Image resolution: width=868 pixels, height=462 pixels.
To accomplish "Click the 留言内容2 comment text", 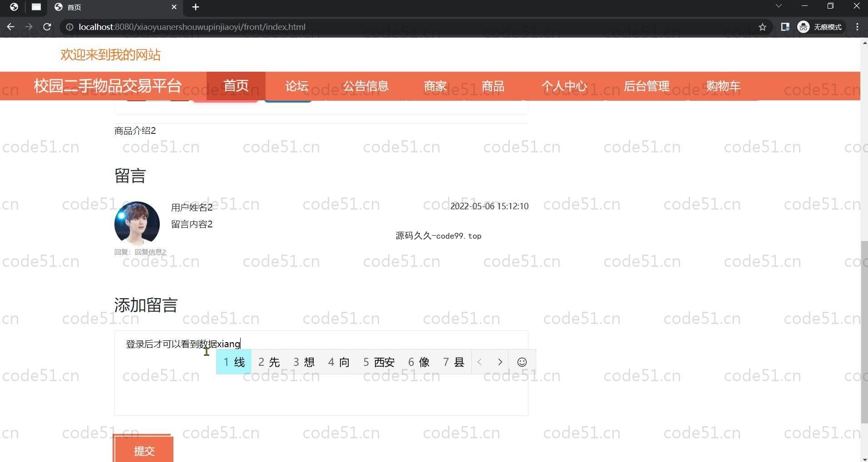I will click(192, 224).
